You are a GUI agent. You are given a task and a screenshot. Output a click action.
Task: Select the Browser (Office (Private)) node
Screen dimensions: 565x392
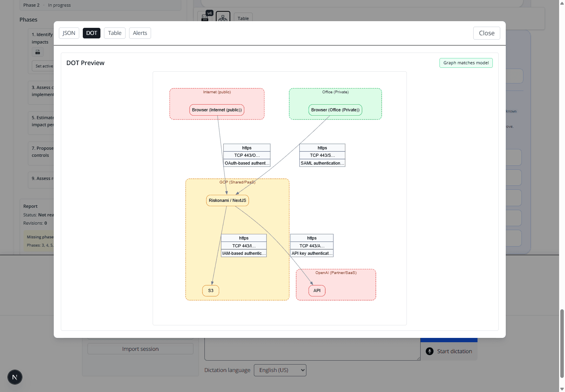[335, 110]
